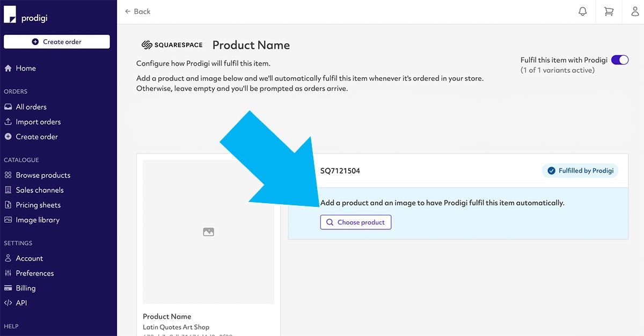The height and width of the screenshot is (336, 644).
Task: Open Import orders page
Action: point(38,122)
